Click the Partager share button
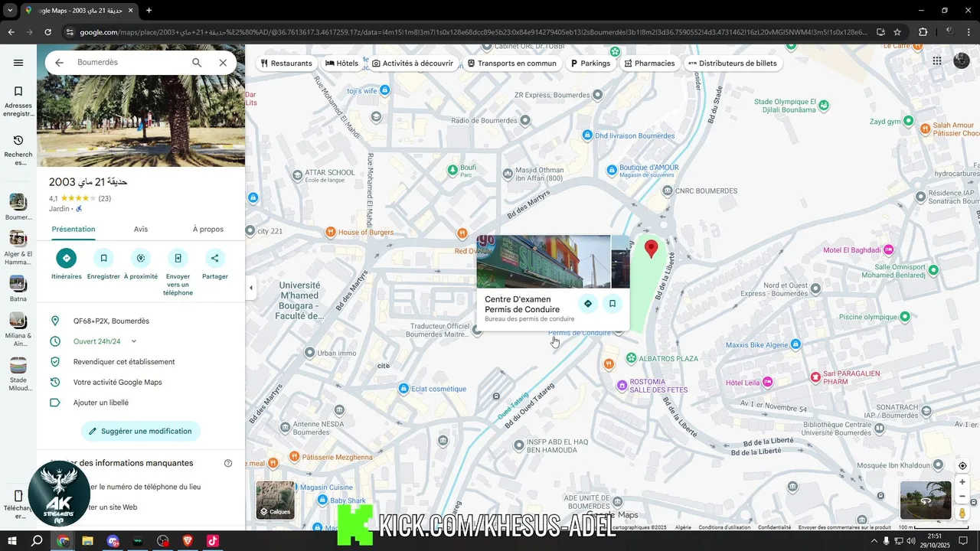980x551 pixels. click(215, 259)
